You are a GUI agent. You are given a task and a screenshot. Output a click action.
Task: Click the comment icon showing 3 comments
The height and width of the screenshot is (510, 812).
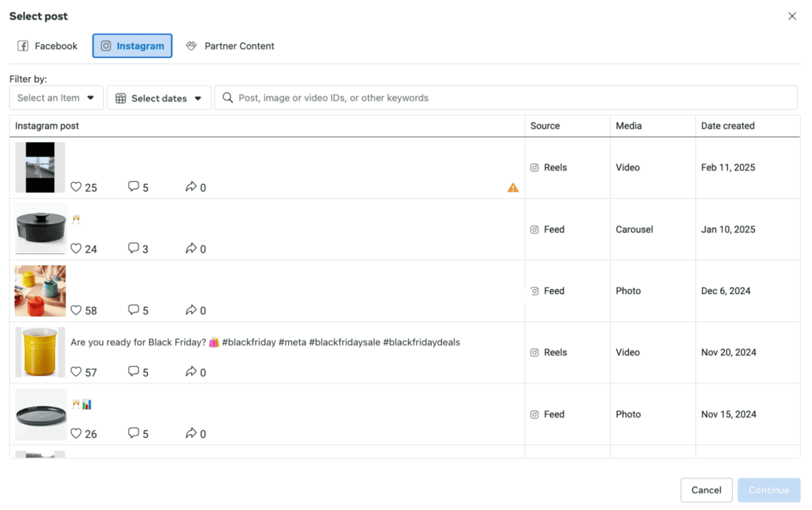tap(134, 248)
